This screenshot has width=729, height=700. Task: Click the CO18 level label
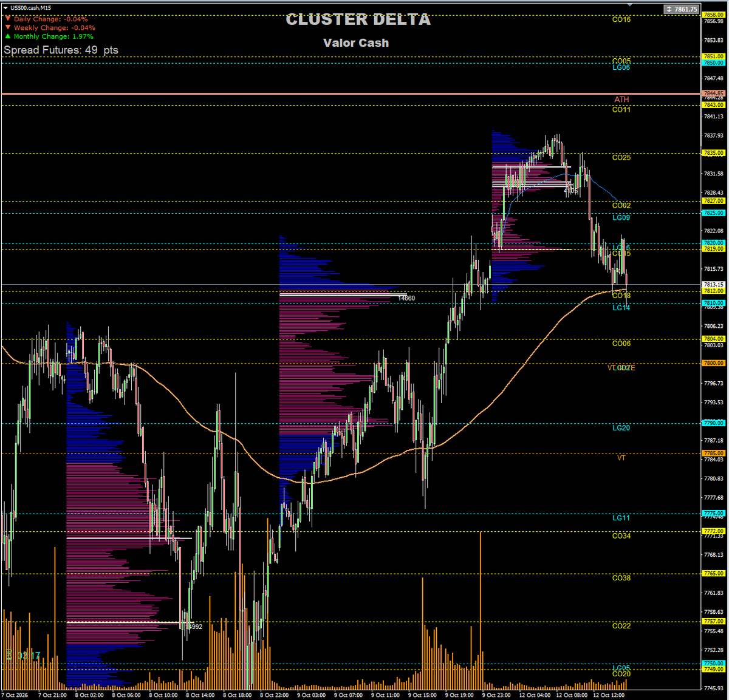[621, 296]
